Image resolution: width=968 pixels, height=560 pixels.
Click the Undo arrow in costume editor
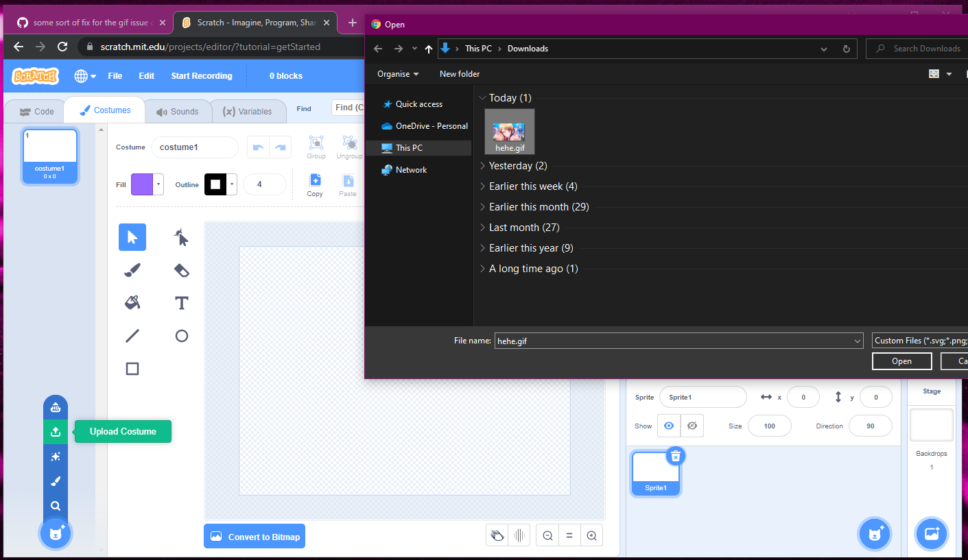point(258,147)
